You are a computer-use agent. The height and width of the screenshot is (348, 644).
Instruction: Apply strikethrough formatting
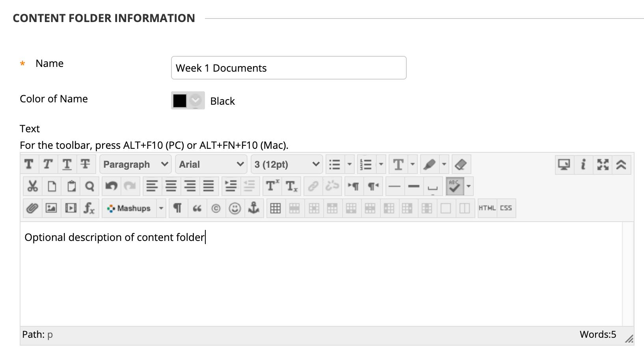(x=85, y=164)
